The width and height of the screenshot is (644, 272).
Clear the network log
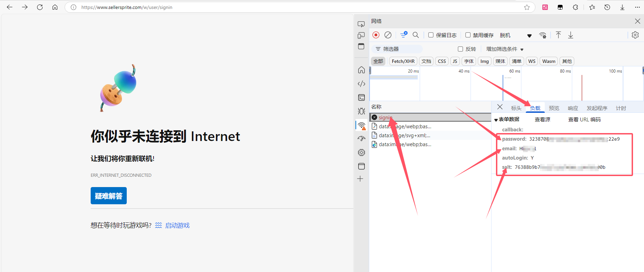tap(388, 35)
